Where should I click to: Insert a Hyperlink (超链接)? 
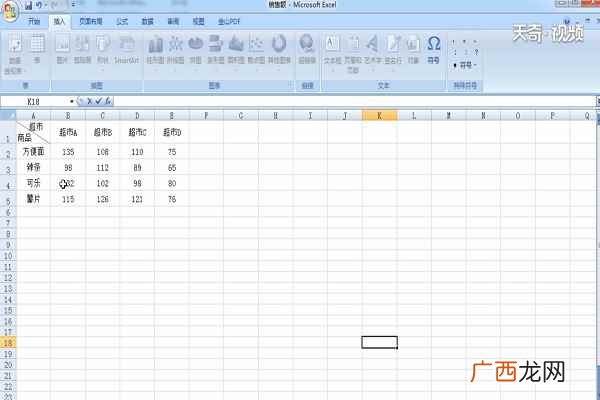[307, 49]
